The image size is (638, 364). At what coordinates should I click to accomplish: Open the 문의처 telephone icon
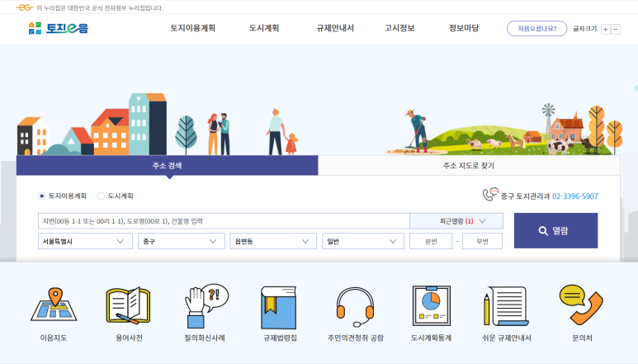point(582,306)
